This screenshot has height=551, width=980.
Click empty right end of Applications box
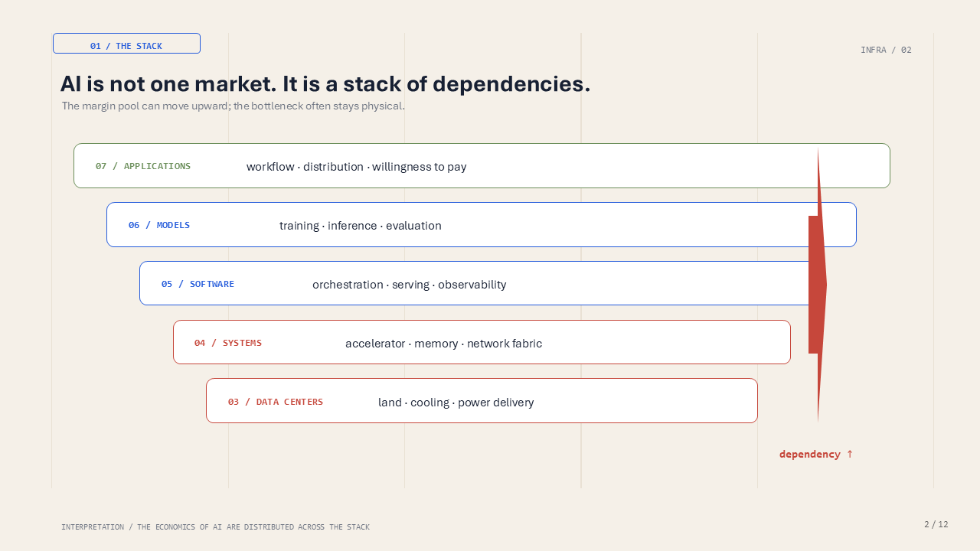[857, 166]
